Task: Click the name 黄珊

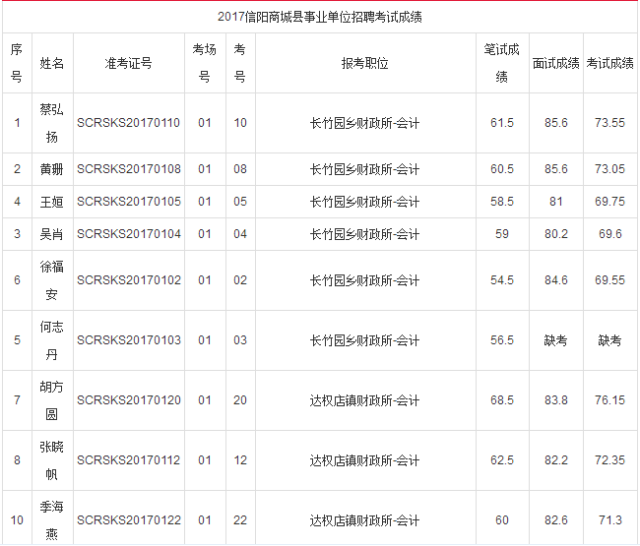Action: (52, 169)
